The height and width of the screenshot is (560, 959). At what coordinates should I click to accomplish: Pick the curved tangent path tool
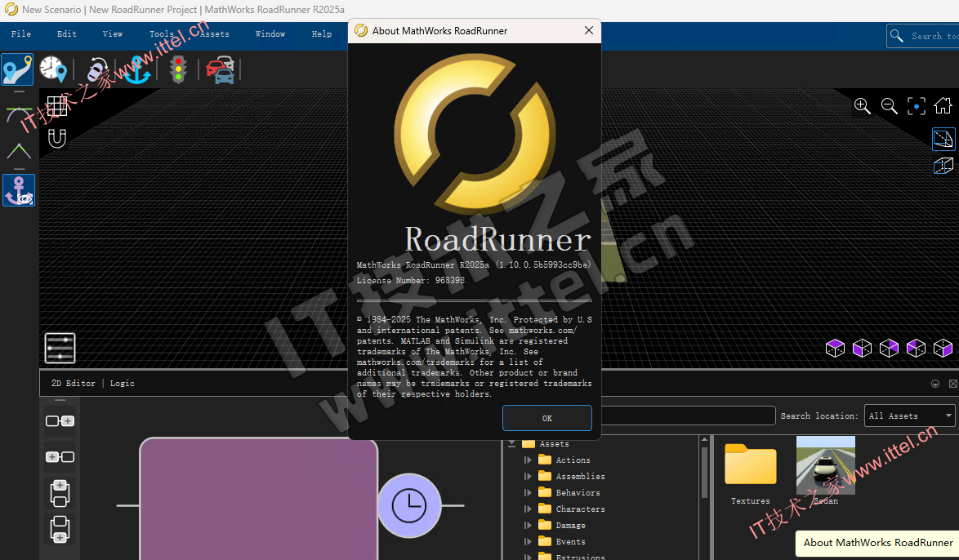coord(19,115)
